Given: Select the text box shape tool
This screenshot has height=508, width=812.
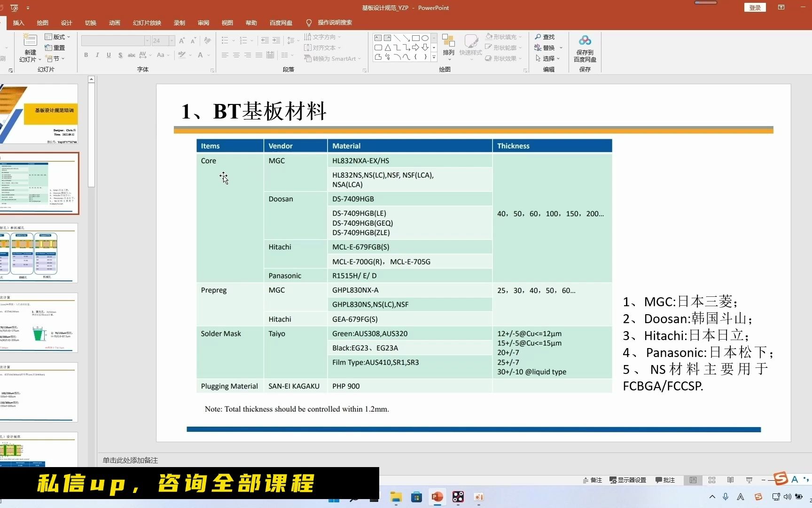Looking at the screenshot, I should [x=378, y=38].
